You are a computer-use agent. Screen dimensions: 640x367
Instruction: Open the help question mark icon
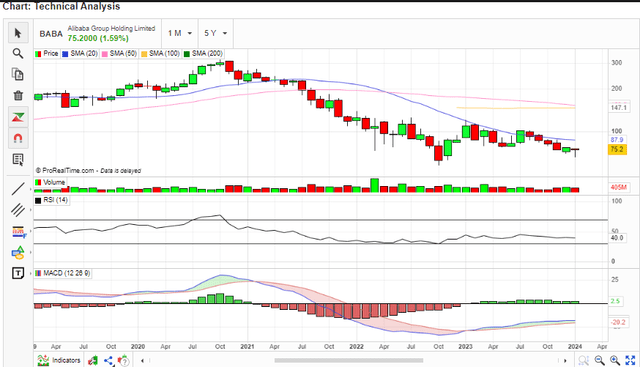(123, 361)
